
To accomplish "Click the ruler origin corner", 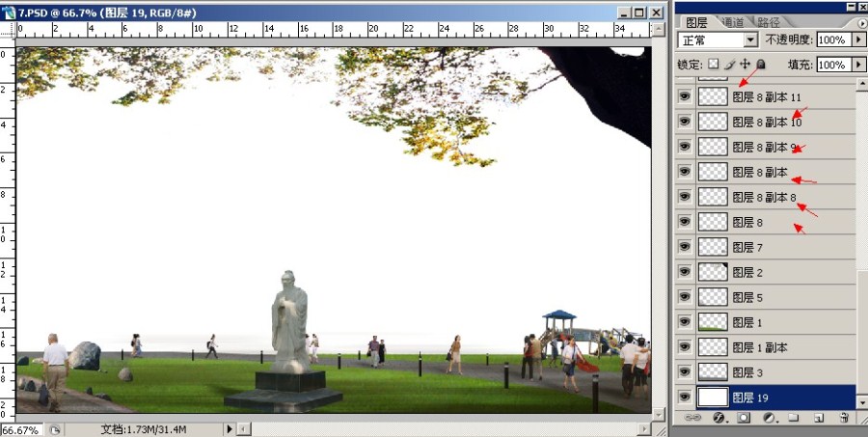I will [7, 29].
